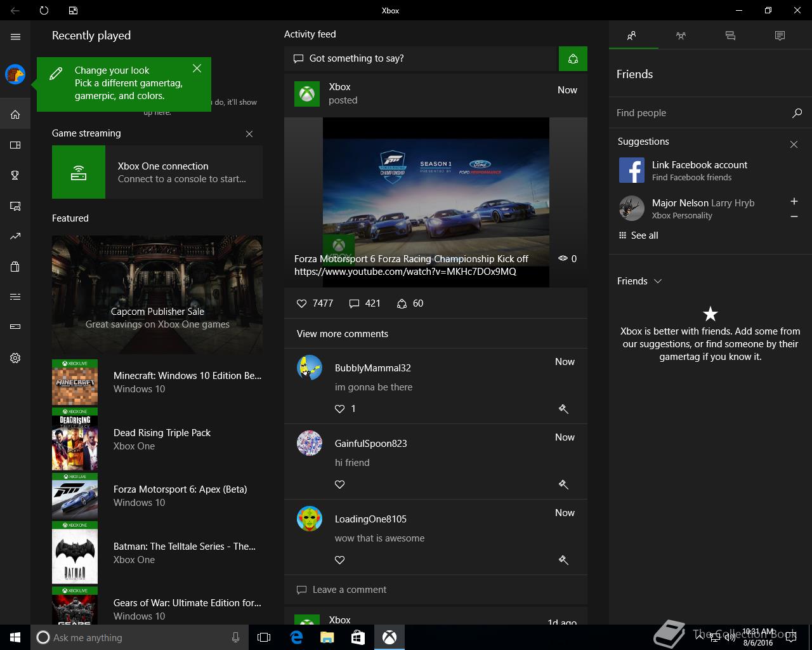Open My Games sidebar icon

[x=15, y=145]
